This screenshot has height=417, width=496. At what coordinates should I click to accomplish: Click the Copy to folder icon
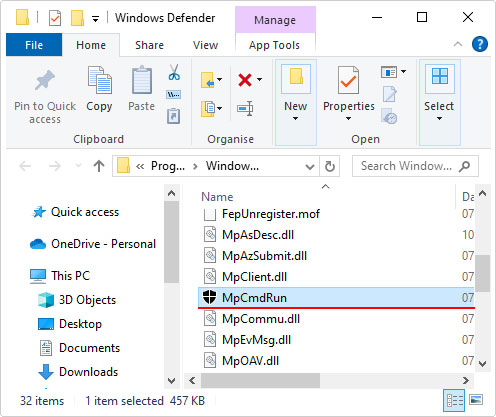pyautogui.click(x=208, y=108)
